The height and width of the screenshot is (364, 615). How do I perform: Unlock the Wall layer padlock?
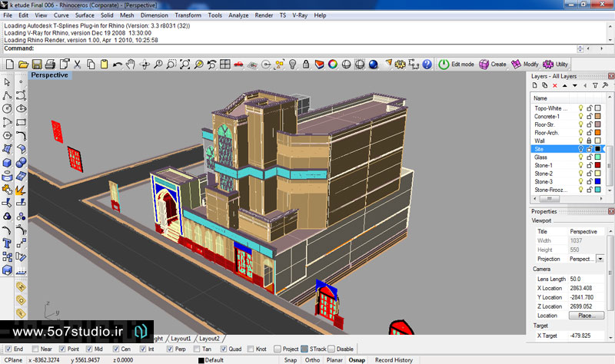[589, 141]
